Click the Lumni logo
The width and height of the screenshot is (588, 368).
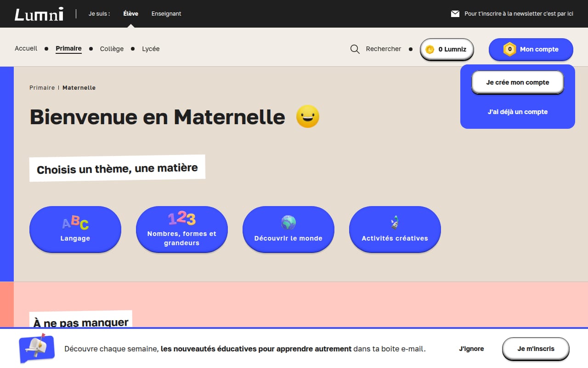(x=39, y=14)
